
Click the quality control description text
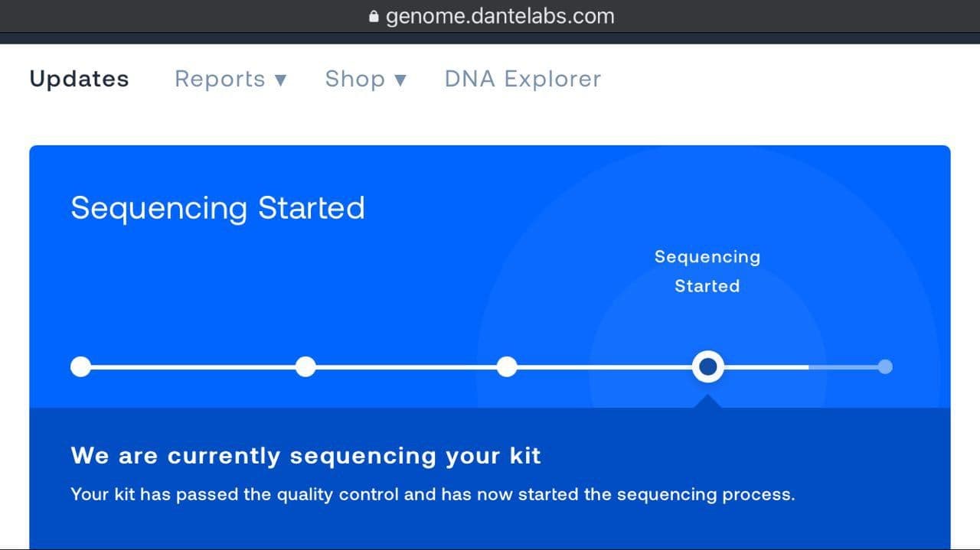pyautogui.click(x=433, y=494)
